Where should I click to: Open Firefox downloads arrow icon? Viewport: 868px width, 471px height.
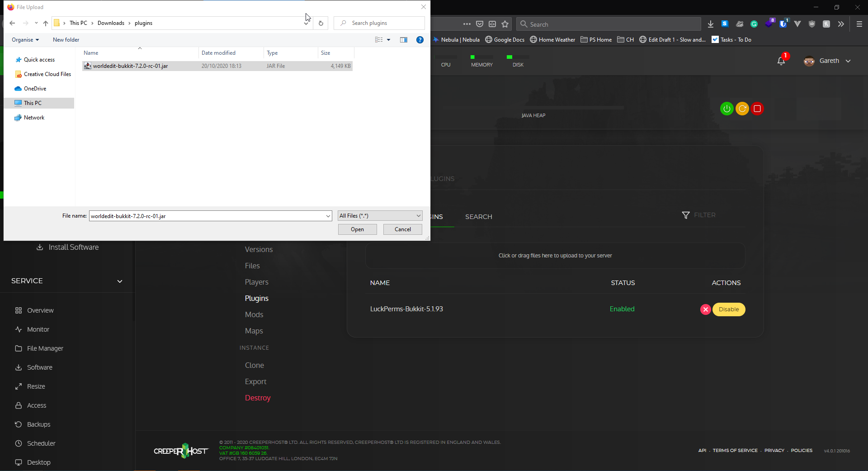point(711,24)
